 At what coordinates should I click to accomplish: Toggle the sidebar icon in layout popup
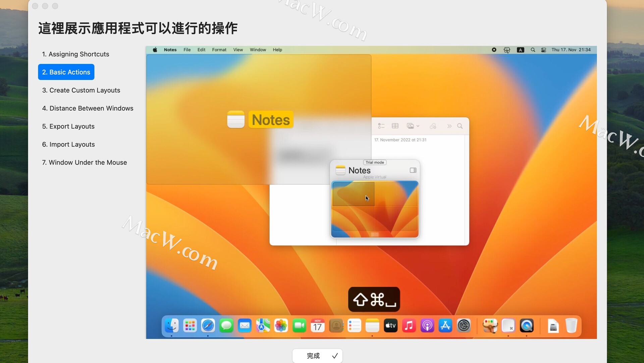pos(413,170)
